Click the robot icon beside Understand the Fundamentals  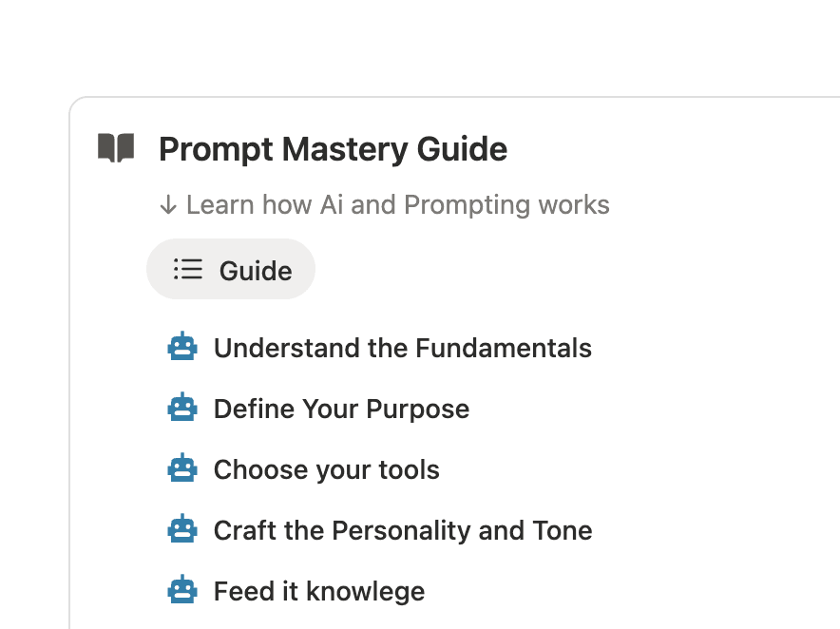pyautogui.click(x=182, y=348)
